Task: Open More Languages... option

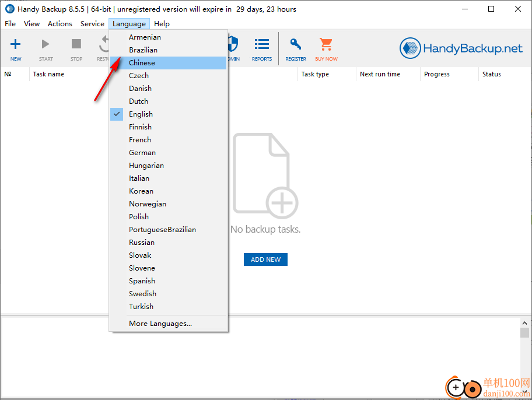Action: tap(168, 324)
